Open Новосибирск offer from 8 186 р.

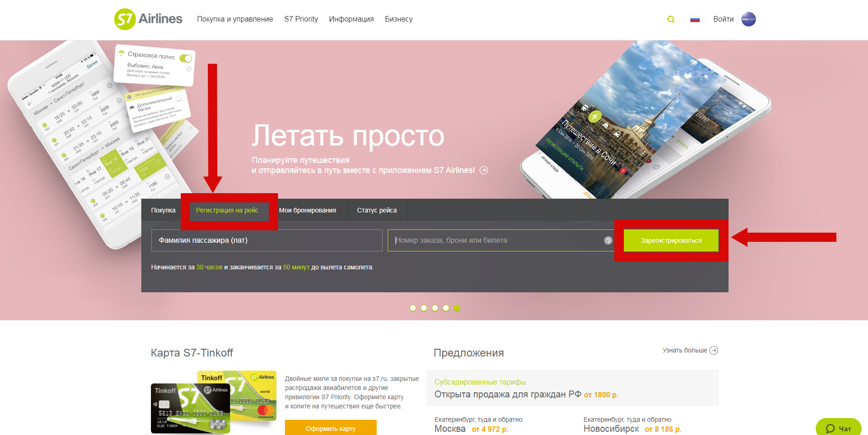coord(632,429)
